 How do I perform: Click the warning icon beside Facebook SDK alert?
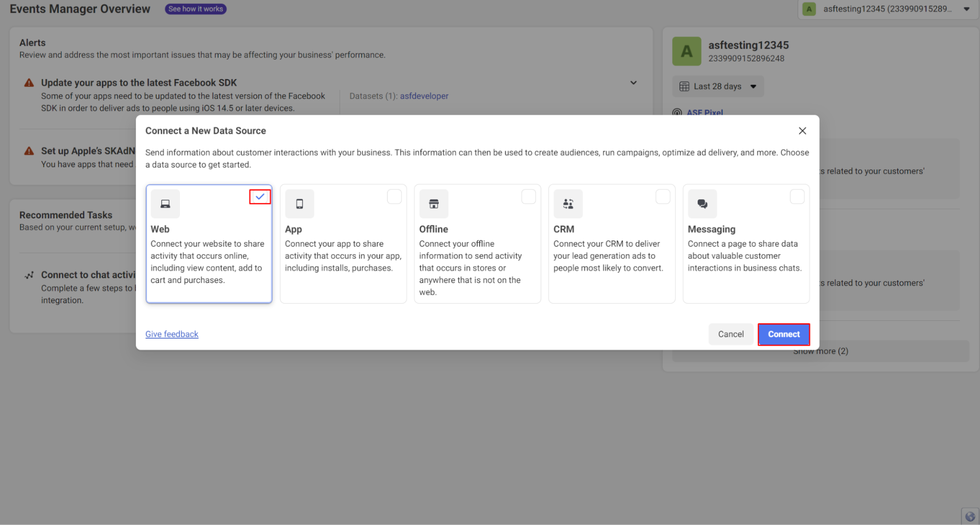29,83
